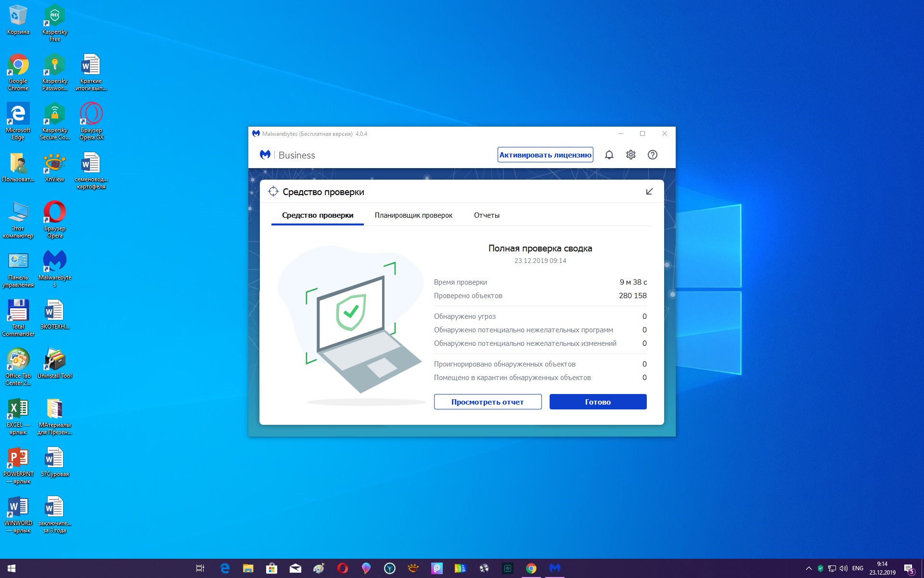This screenshot has width=924, height=578.
Task: Open Malwarebytes notifications bell
Action: [x=609, y=155]
